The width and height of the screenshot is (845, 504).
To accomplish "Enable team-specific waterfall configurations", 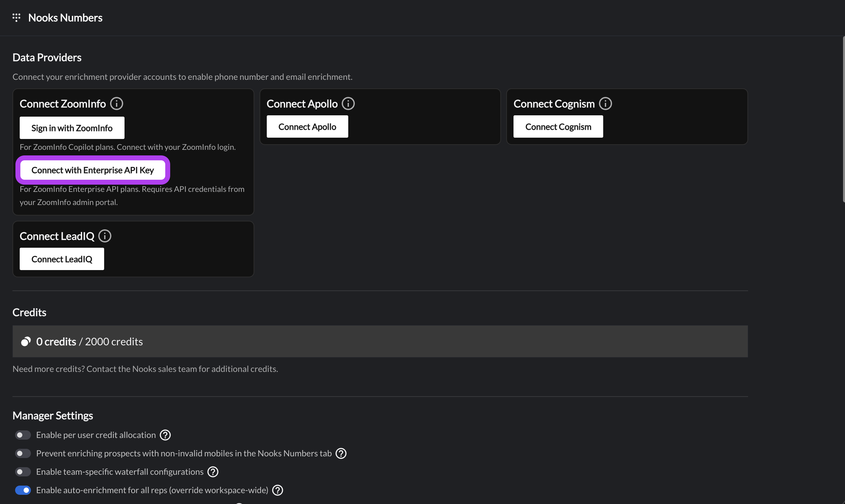I will click(23, 472).
